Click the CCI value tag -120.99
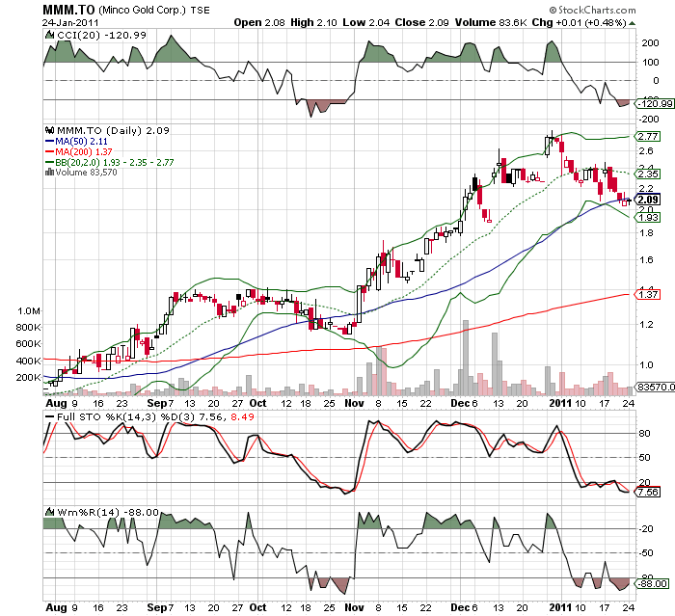 click(655, 104)
